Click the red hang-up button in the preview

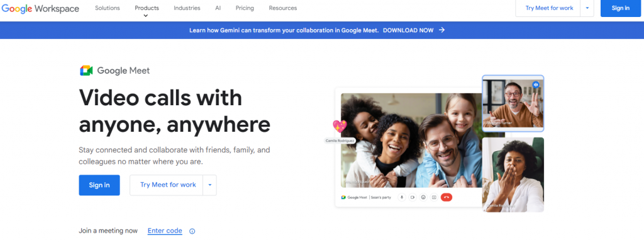[x=447, y=197]
